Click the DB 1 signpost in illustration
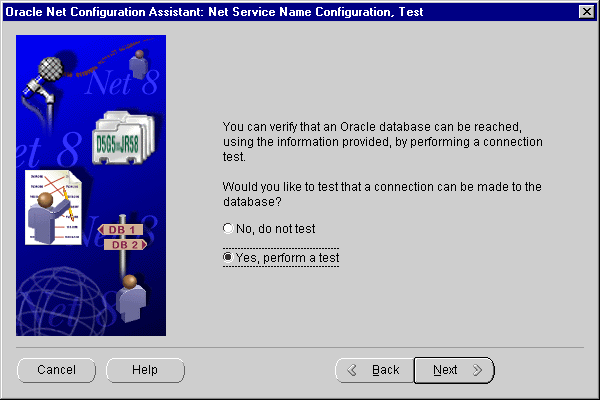This screenshot has width=600, height=400. tap(121, 230)
